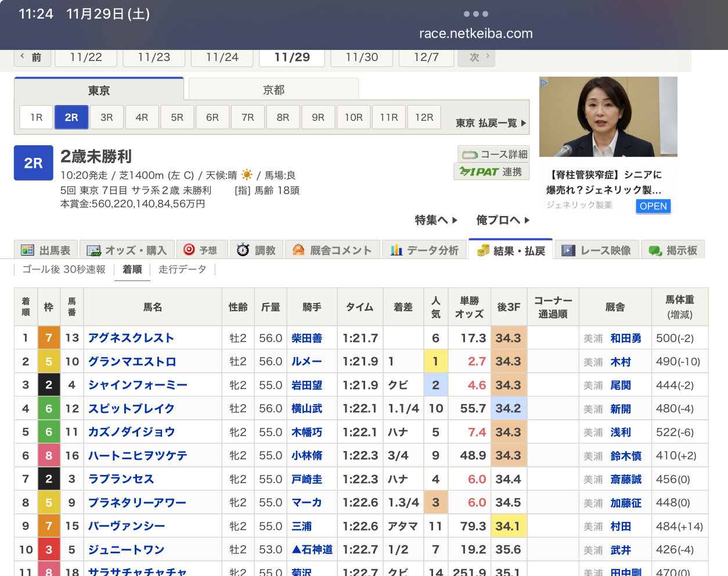The image size is (728, 576).
Task: Switch to ゴール後 30秒速報 view
Action: (64, 269)
